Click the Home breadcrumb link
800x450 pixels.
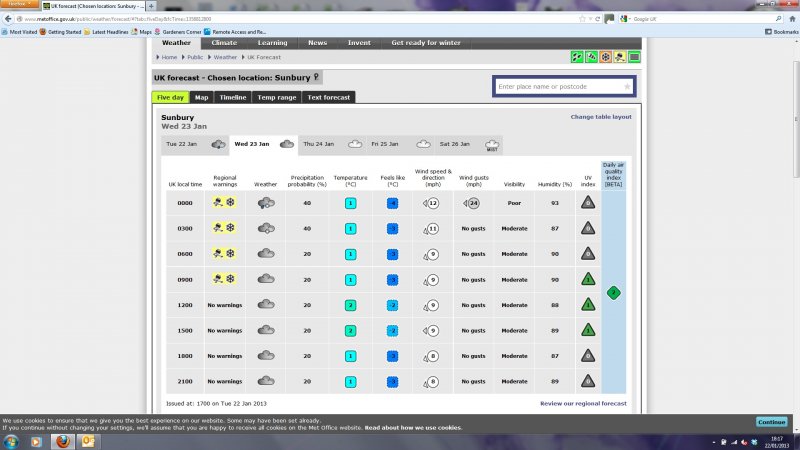click(169, 58)
